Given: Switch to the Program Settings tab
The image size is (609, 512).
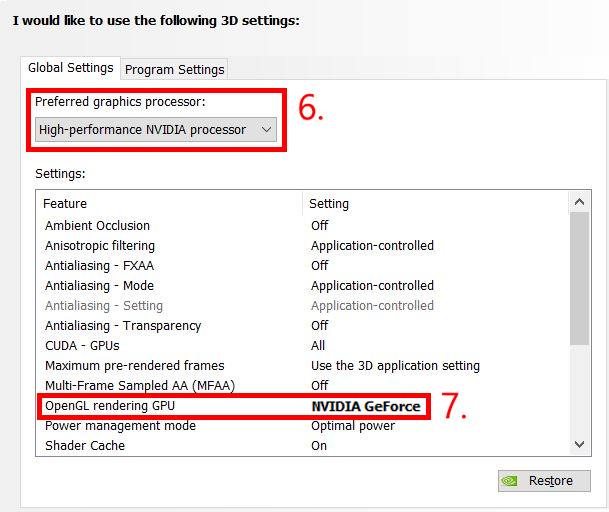Looking at the screenshot, I should (x=174, y=70).
